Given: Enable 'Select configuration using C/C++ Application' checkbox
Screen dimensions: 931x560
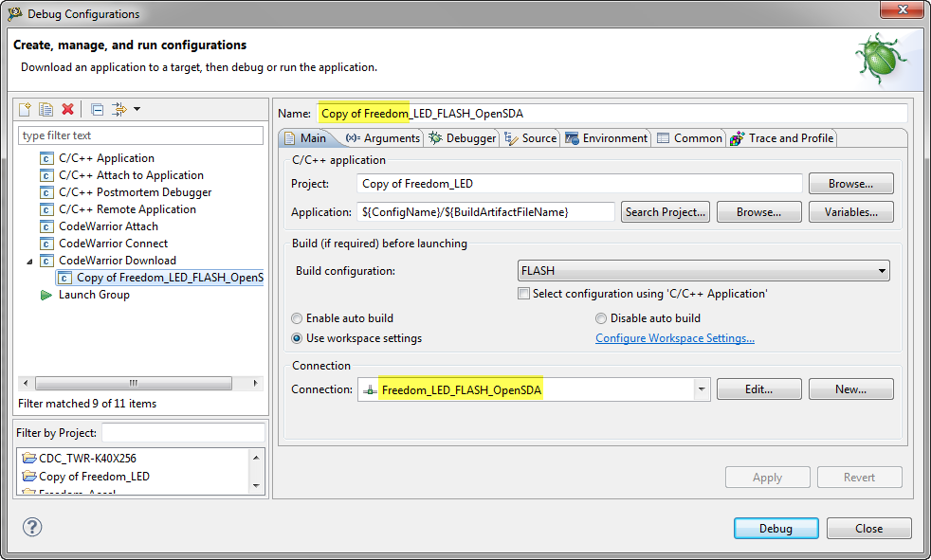Looking at the screenshot, I should tap(524, 294).
